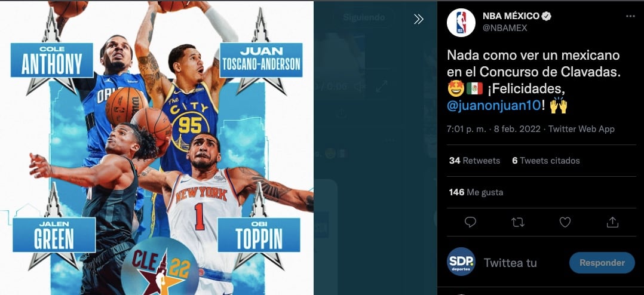644x295 pixels.
Task: Like the tweet with heart icon
Action: coord(565,222)
